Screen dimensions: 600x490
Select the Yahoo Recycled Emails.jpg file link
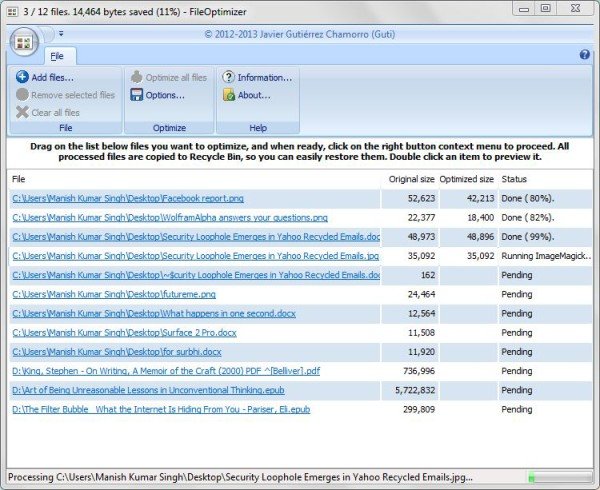pos(196,256)
